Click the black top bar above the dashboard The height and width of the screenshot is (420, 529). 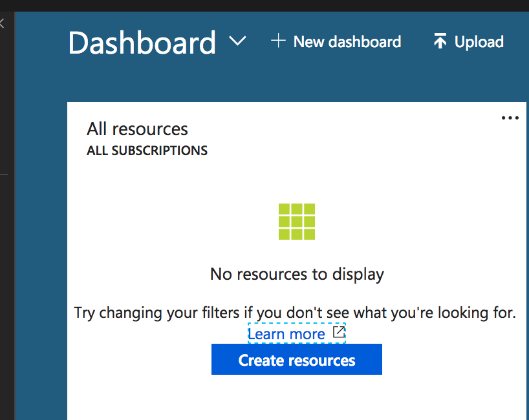(x=259, y=5)
